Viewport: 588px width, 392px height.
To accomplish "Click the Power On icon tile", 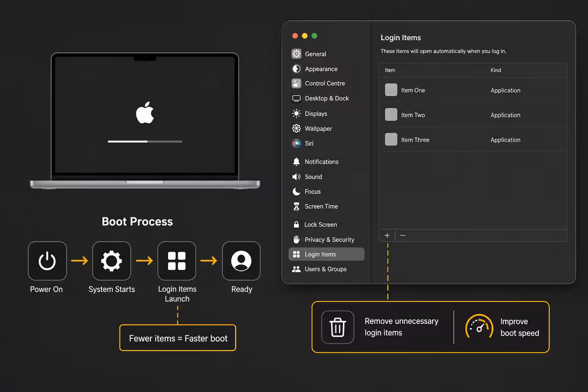I will (x=47, y=261).
